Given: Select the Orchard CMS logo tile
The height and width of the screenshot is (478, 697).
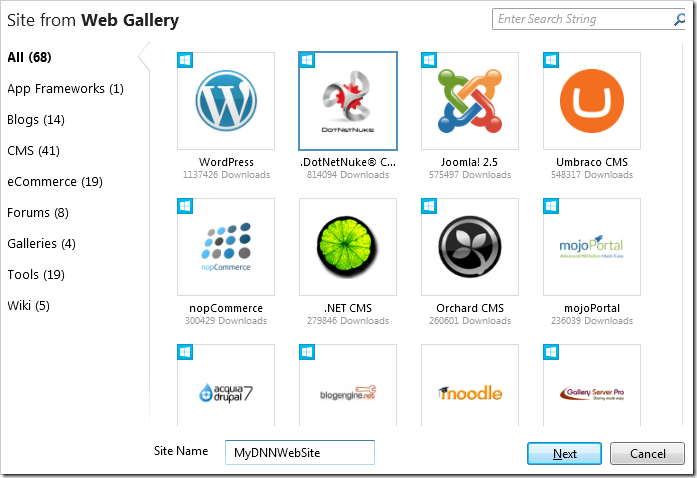Looking at the screenshot, I should tap(470, 247).
